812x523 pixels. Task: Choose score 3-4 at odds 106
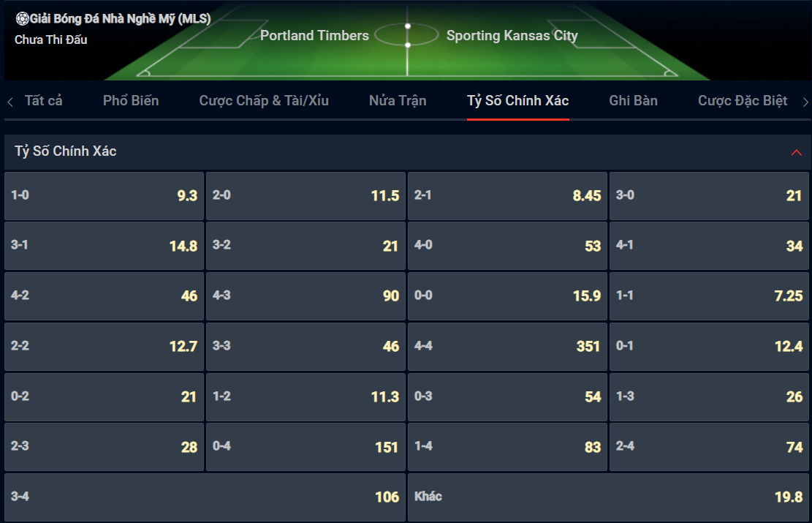(205, 497)
